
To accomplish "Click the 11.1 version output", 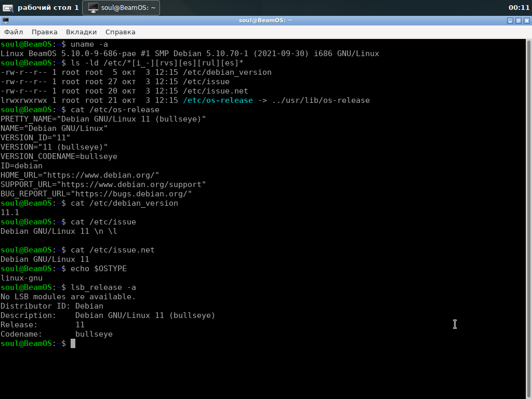I will click(x=9, y=212).
